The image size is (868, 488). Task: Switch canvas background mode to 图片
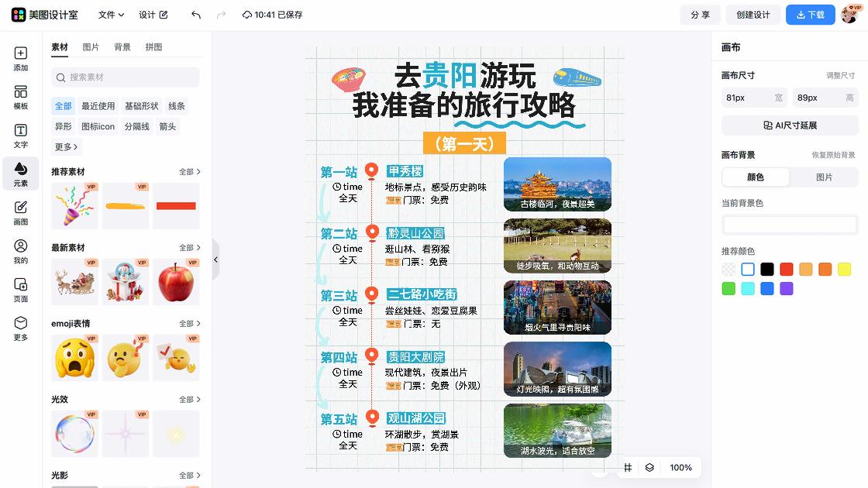824,177
